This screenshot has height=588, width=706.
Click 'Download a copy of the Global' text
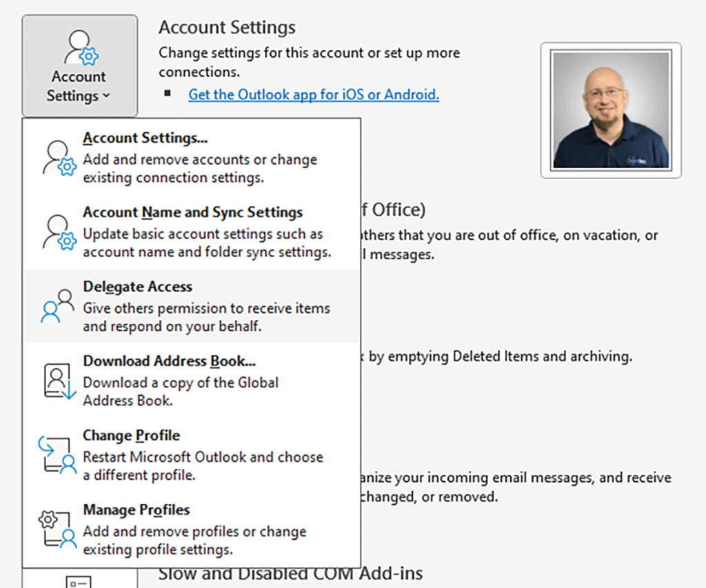(x=181, y=383)
